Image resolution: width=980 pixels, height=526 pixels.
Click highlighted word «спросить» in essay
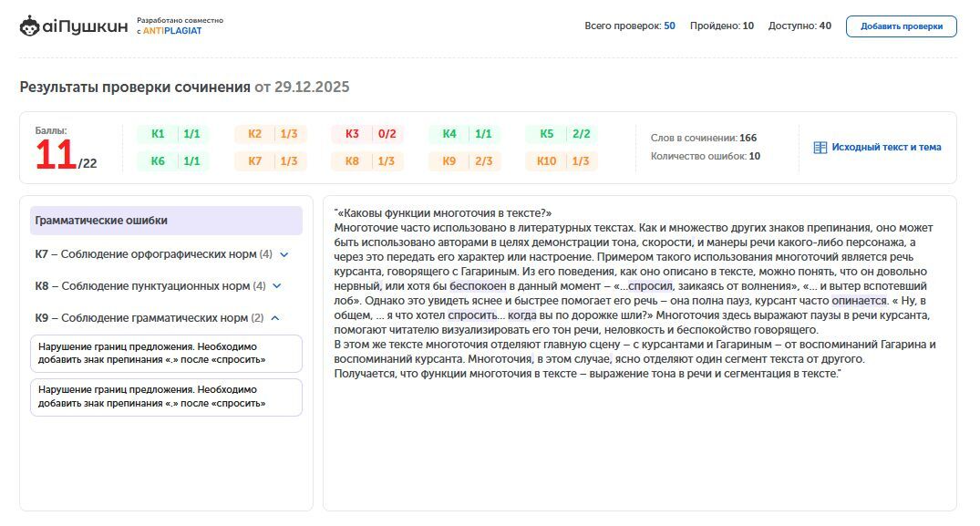(x=472, y=315)
